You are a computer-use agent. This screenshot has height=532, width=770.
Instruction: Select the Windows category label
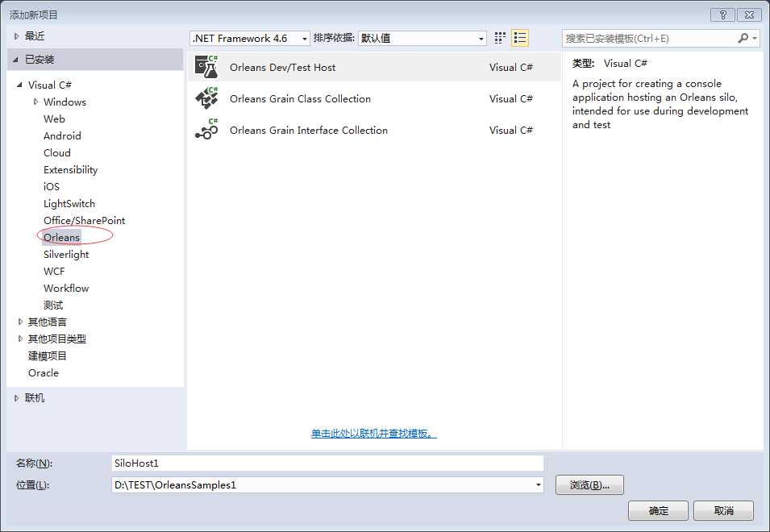65,102
